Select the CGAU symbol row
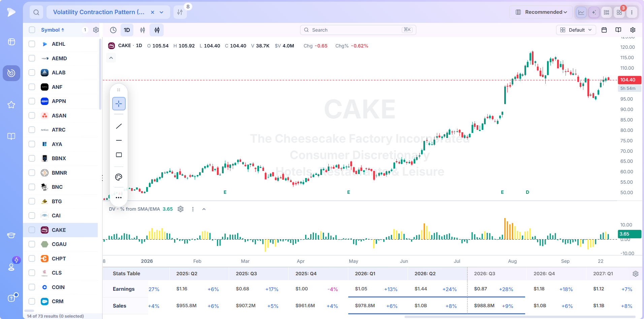This screenshot has width=644, height=319. (60, 244)
